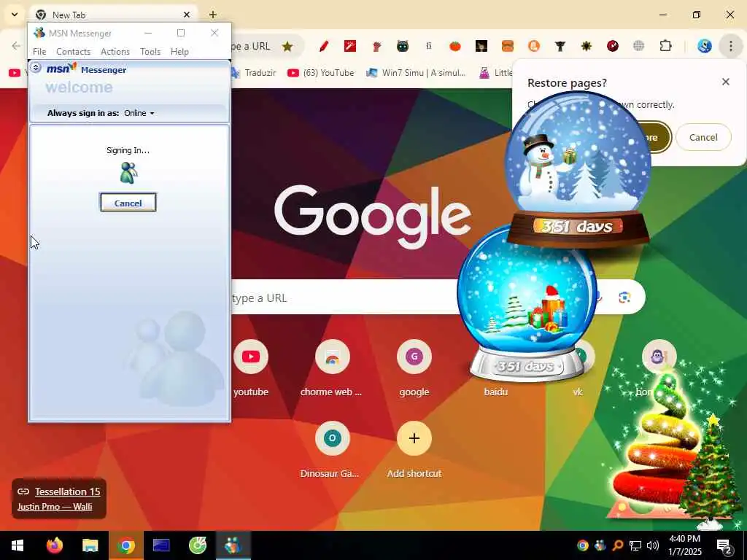Image resolution: width=747 pixels, height=560 pixels.
Task: Click the Add shortcut plus tile
Action: tap(414, 438)
